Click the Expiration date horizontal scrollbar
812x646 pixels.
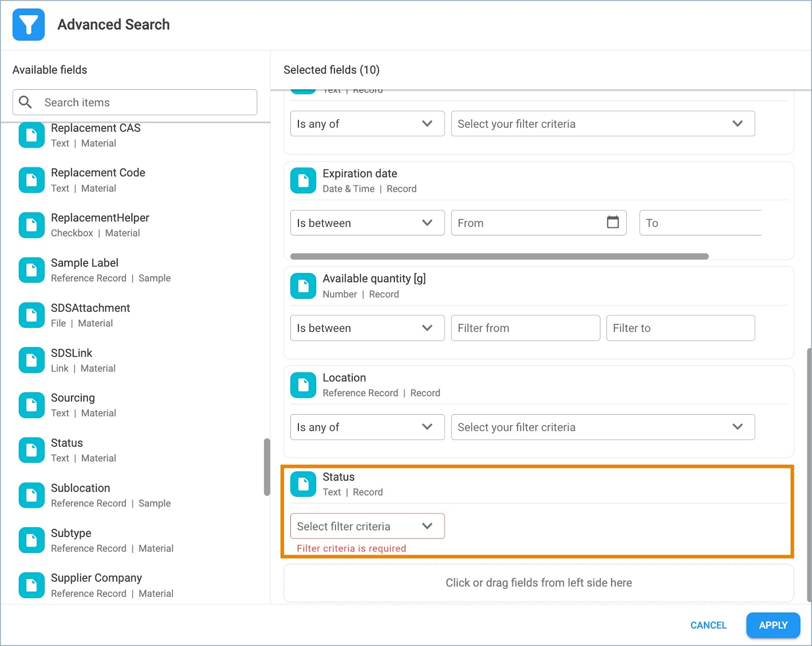499,256
